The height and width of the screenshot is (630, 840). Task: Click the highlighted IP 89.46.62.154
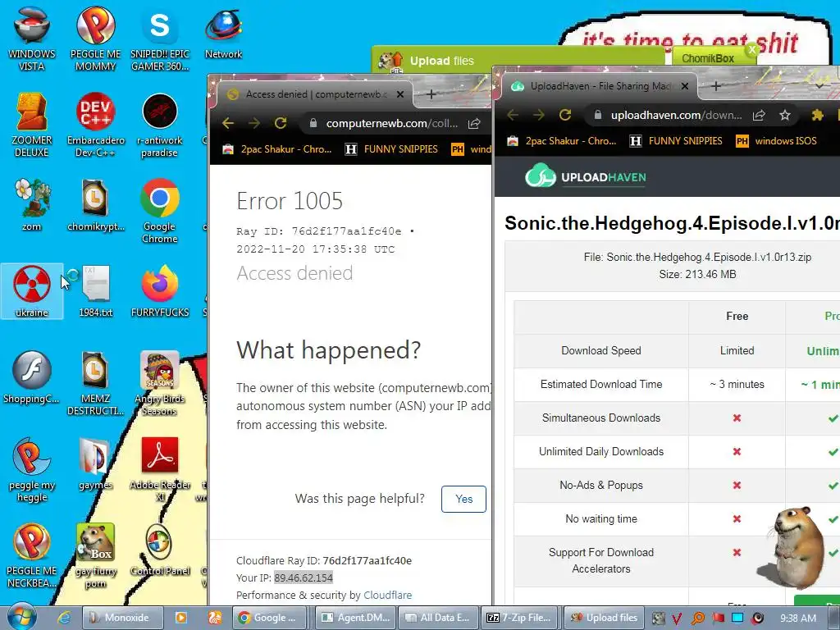coord(304,577)
